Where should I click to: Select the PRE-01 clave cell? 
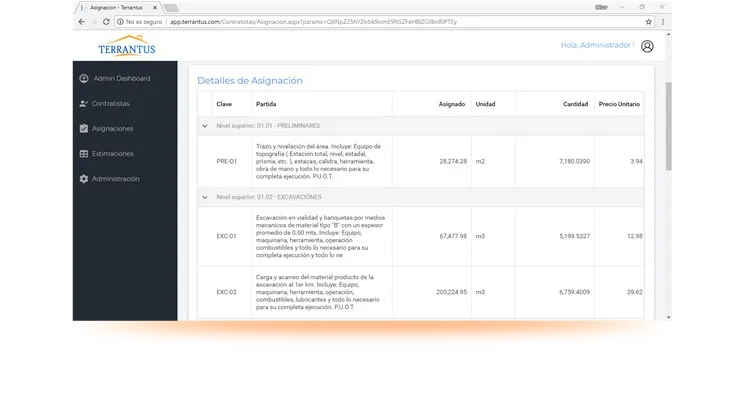(x=227, y=162)
